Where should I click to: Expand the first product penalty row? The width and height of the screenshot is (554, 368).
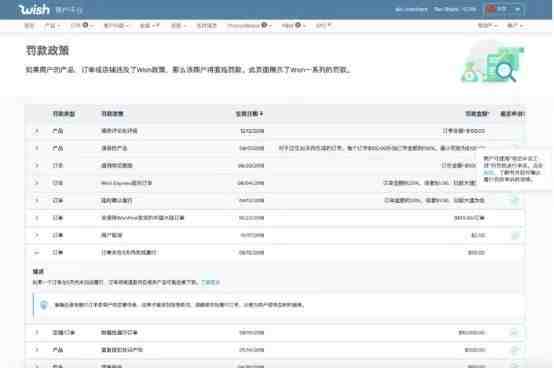tap(36, 131)
